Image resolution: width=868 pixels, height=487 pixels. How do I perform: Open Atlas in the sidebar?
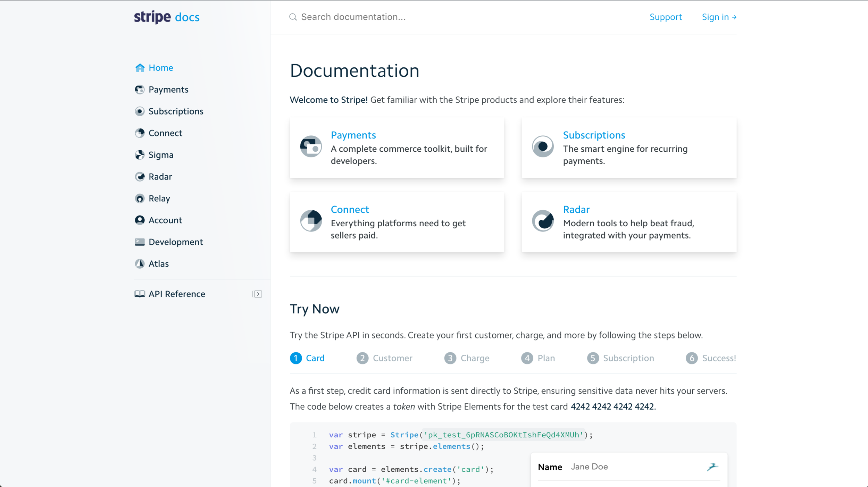point(152,264)
